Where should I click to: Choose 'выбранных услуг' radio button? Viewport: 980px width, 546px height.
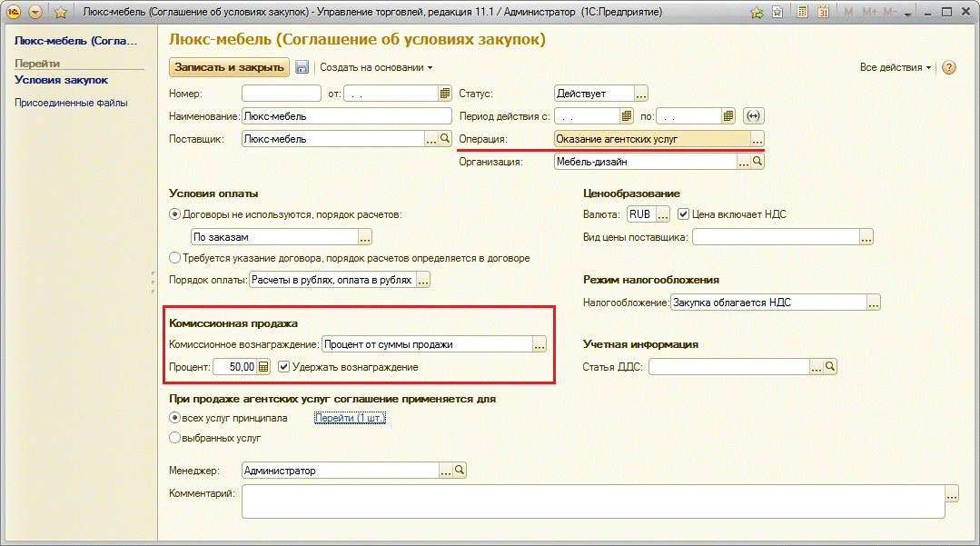(175, 438)
